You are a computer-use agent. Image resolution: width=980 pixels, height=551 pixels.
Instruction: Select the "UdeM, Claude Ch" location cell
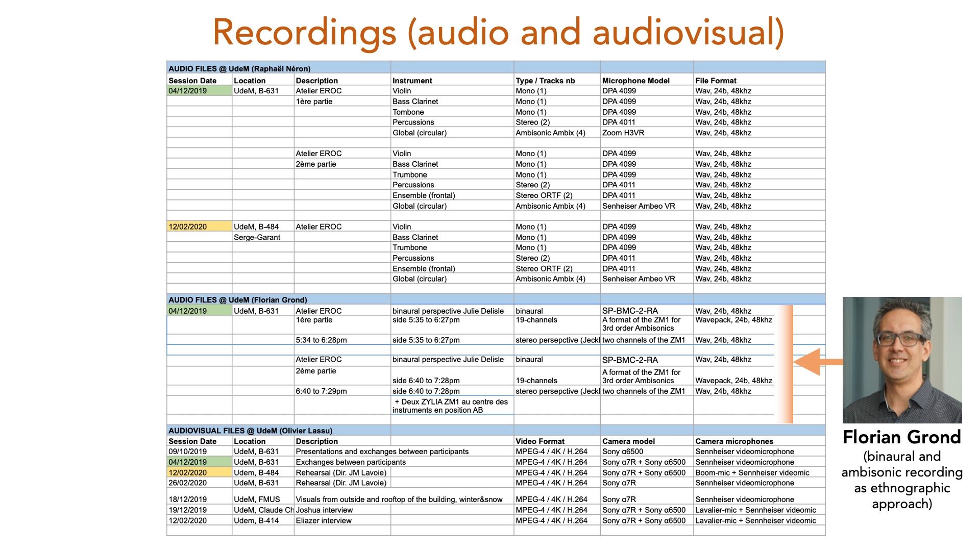point(263,510)
